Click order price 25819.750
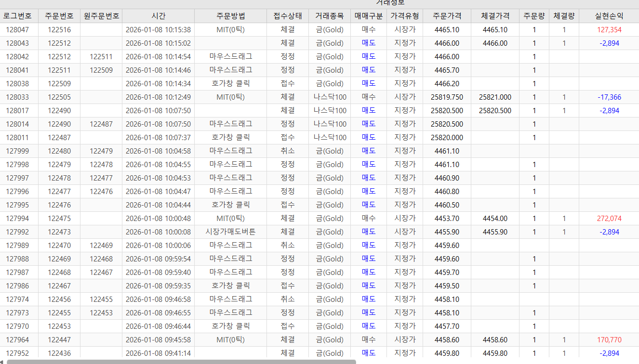 pyautogui.click(x=447, y=97)
